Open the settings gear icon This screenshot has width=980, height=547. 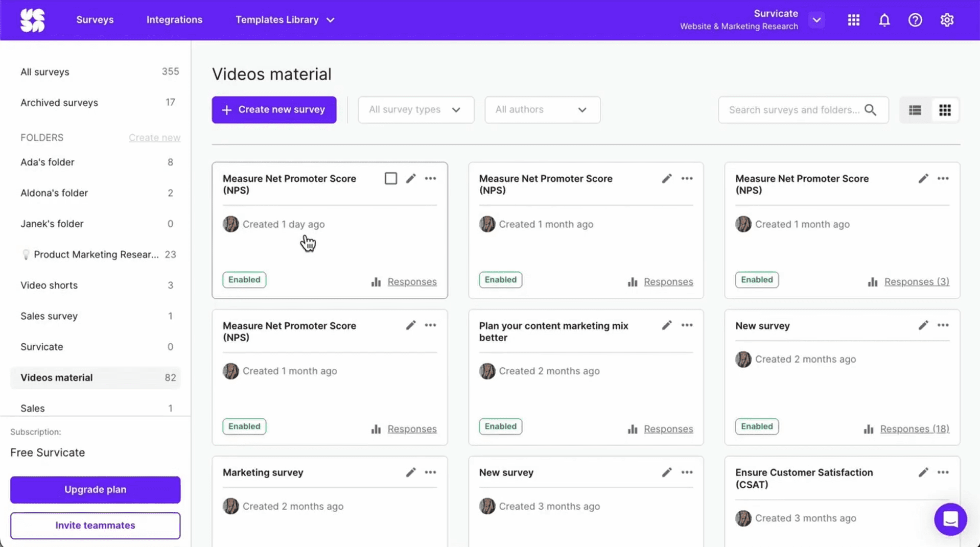(946, 20)
